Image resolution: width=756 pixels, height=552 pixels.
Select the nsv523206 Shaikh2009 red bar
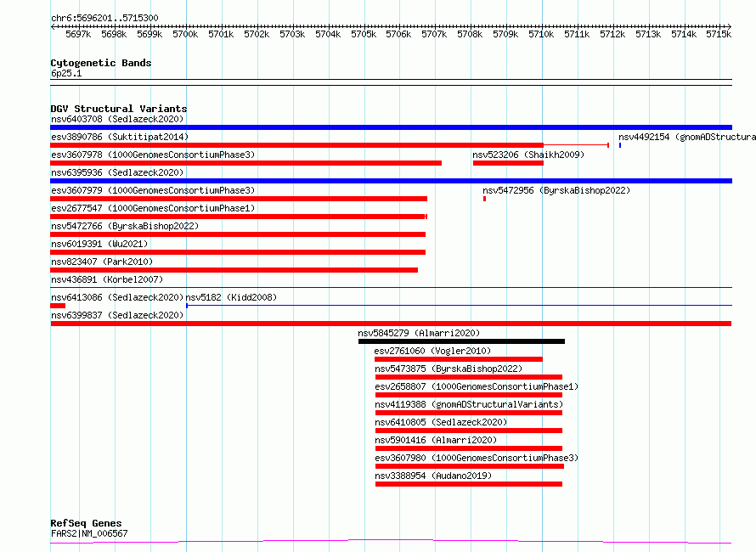tap(508, 163)
